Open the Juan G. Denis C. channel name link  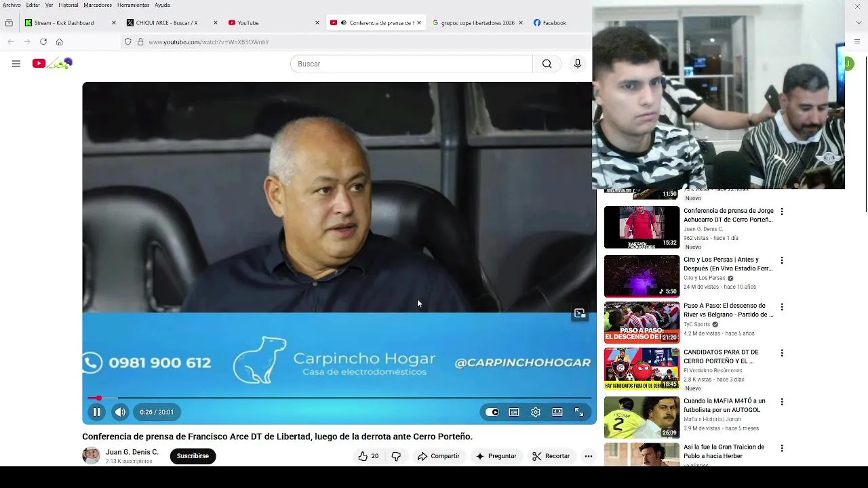click(x=132, y=452)
